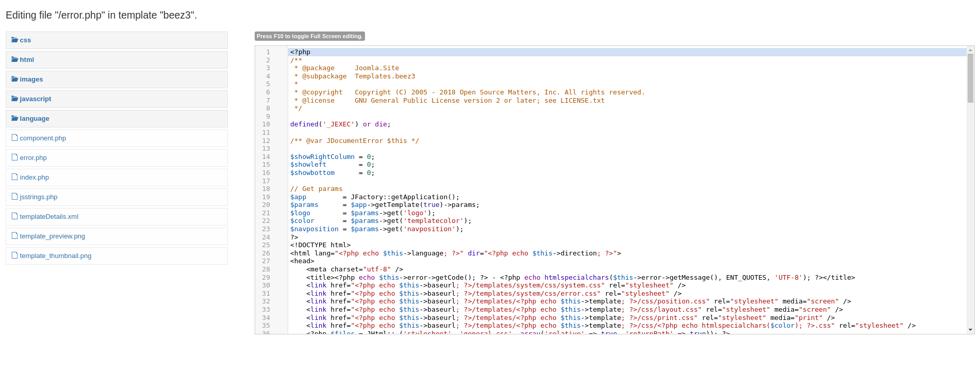Click the $logo variable line
This screenshot has height=369, width=980.
tap(362, 213)
